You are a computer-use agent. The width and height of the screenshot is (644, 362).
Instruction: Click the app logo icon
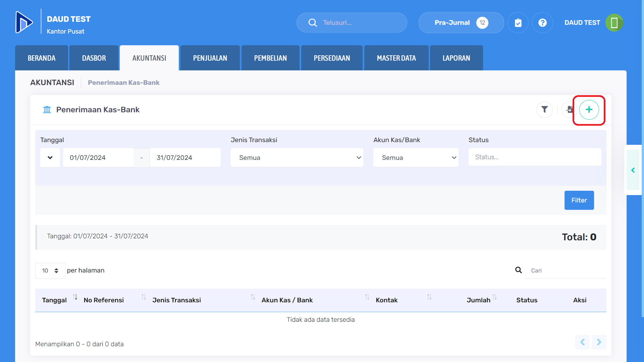coord(24,22)
